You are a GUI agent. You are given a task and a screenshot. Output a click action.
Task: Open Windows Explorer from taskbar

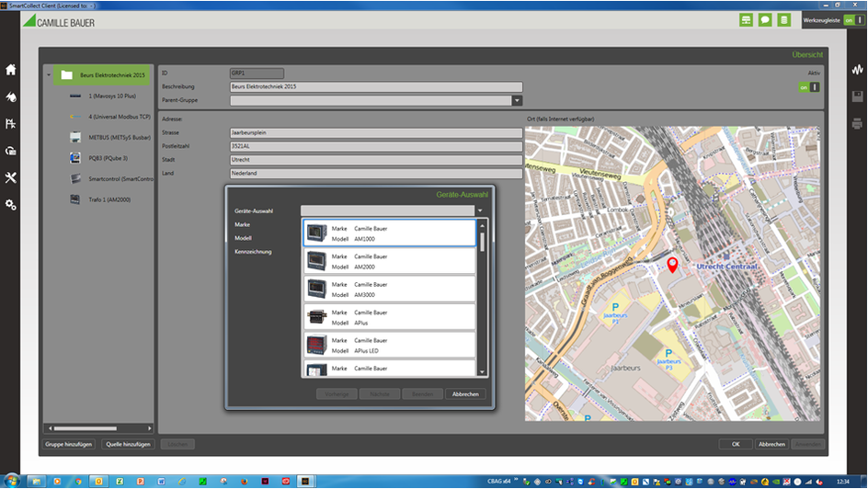point(37,482)
